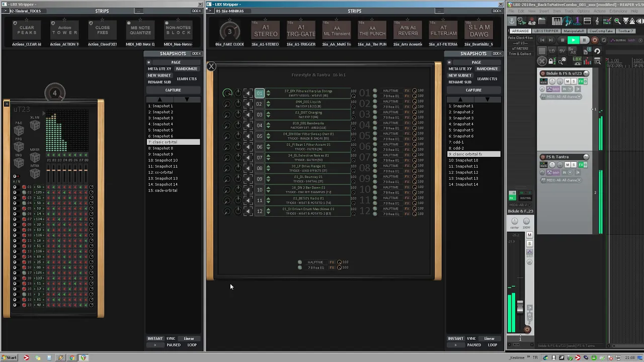Click NEW SUBSET in the left Snapshots panel
Image resolution: width=644 pixels, height=362 pixels.
coord(159,75)
